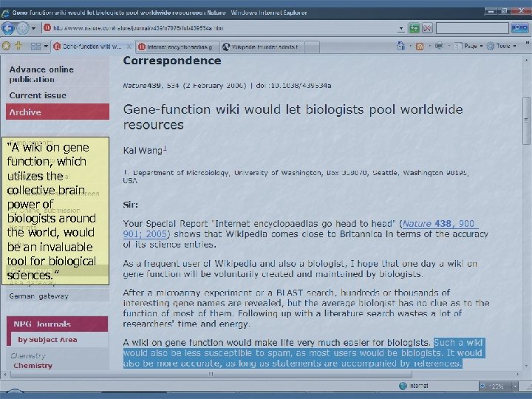
Task: Click the browser Forward arrow button
Action: [x=23, y=28]
